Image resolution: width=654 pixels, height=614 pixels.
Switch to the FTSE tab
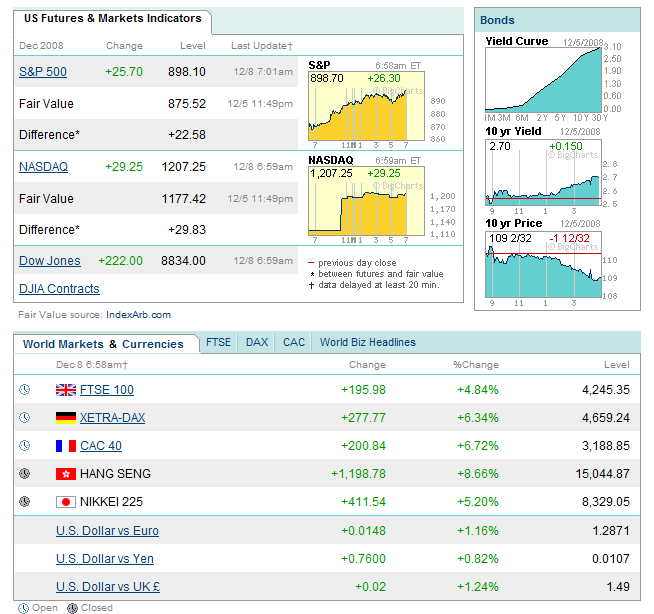click(218, 342)
